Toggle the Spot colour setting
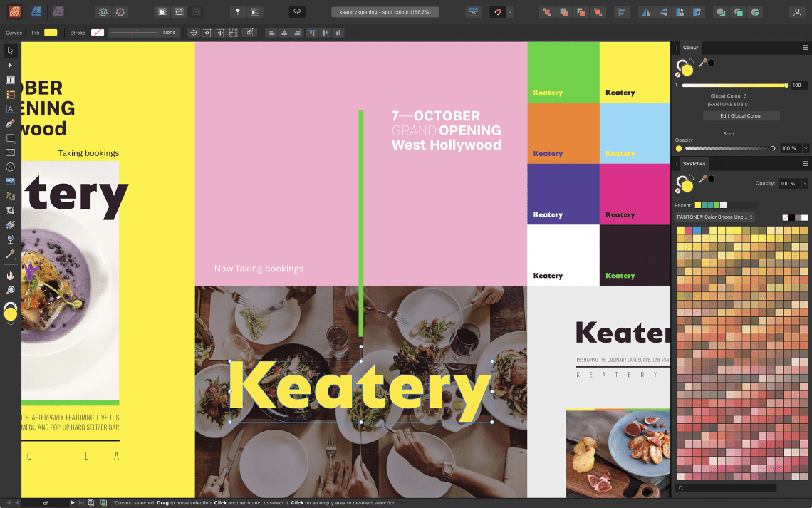Viewport: 812px width, 508px height. (729, 134)
